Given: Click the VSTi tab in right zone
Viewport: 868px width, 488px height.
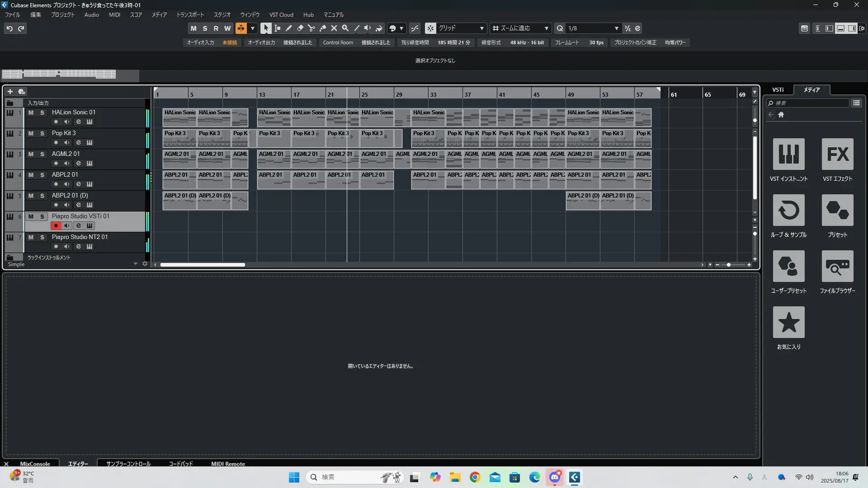Looking at the screenshot, I should [778, 89].
